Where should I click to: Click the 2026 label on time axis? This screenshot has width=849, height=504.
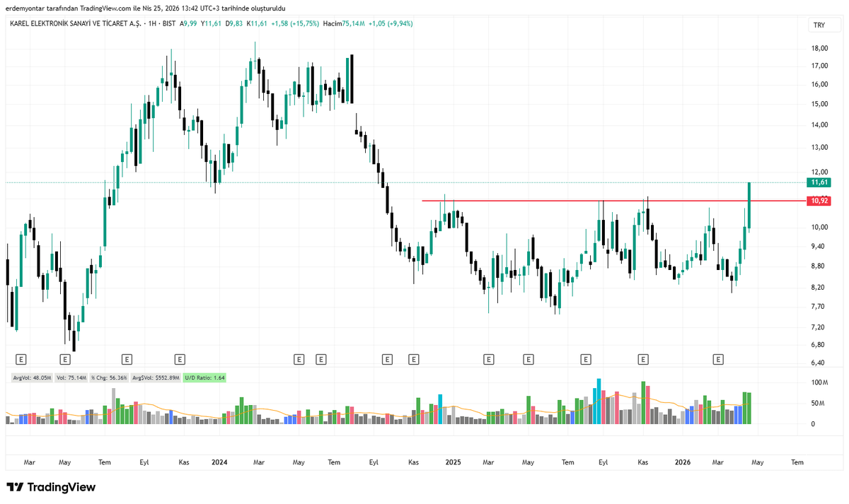coord(683,462)
